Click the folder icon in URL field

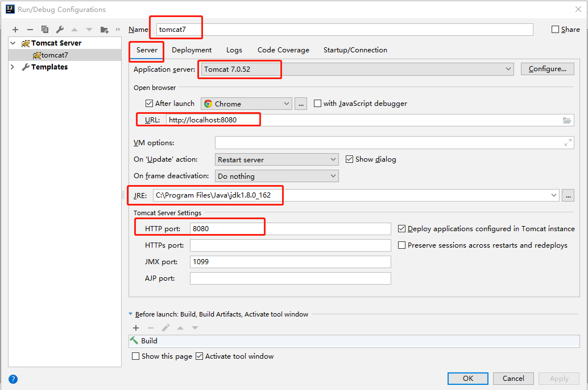[566, 120]
